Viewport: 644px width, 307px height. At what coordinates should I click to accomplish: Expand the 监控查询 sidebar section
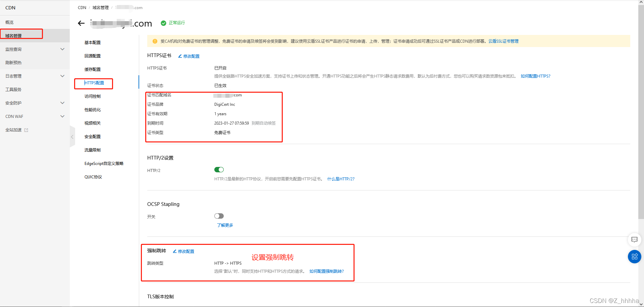pos(62,49)
